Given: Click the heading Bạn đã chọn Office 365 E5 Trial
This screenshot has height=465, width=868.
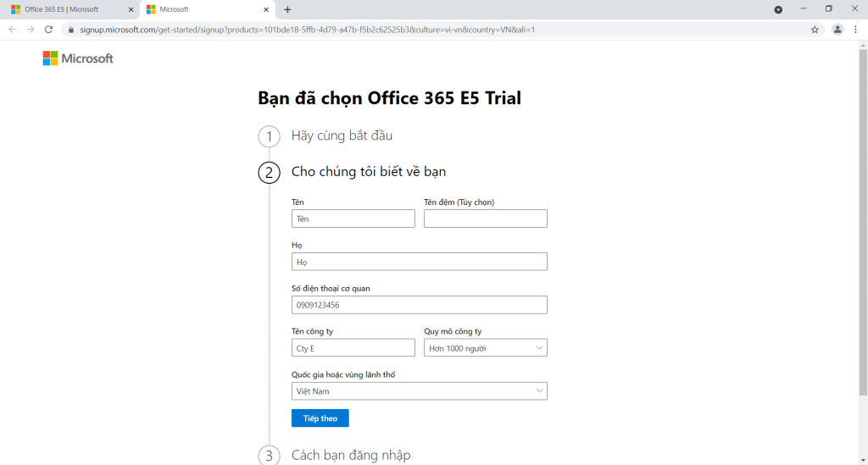Looking at the screenshot, I should 389,98.
